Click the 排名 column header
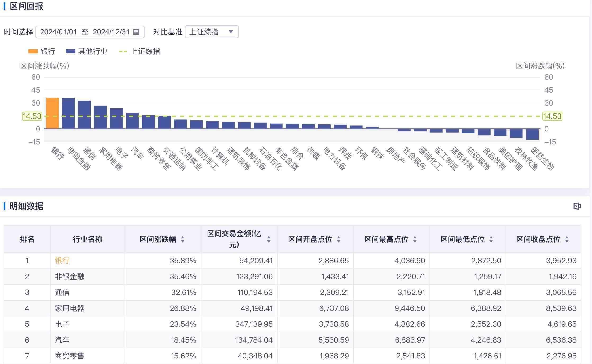Screen dimensions: 592x364 click(x=27, y=239)
